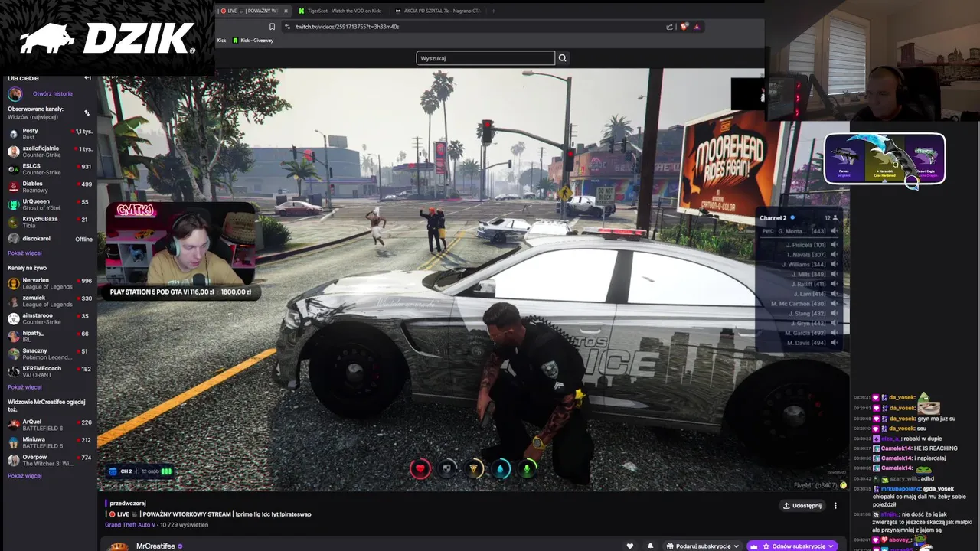Click the CS knife skin overlay thumbnail
The image size is (980, 551).
884,158
